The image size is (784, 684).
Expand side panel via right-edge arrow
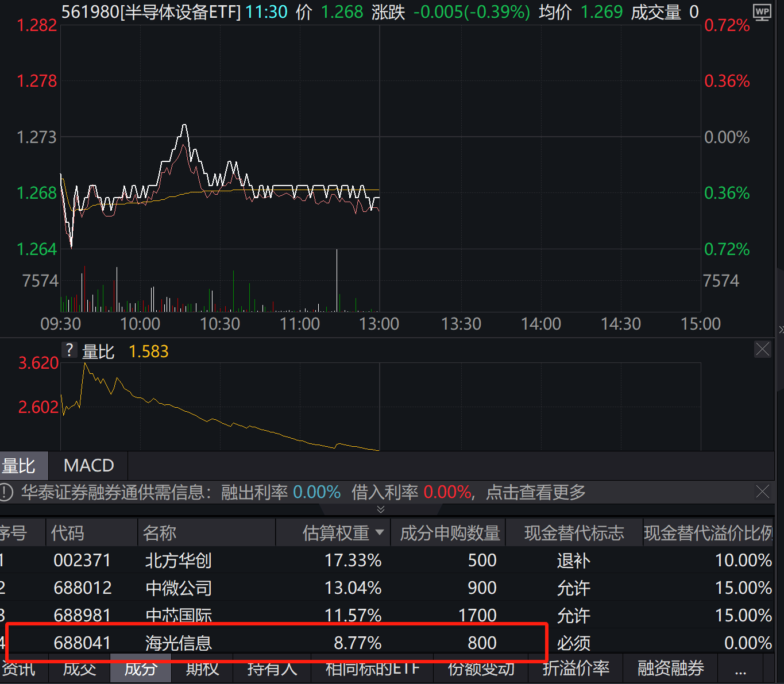pos(781,330)
